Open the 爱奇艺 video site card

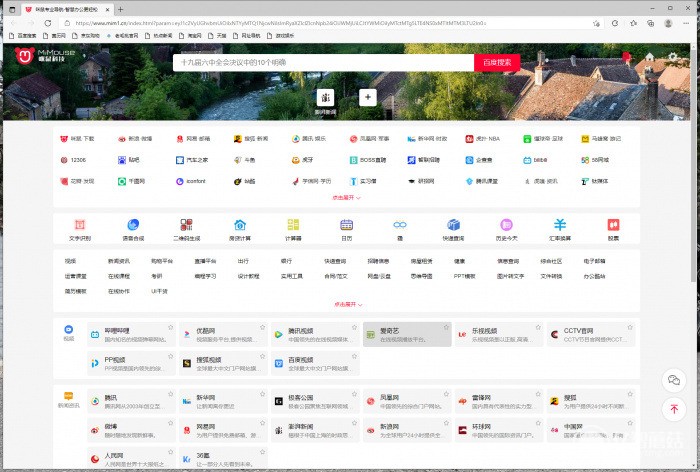pyautogui.click(x=407, y=334)
